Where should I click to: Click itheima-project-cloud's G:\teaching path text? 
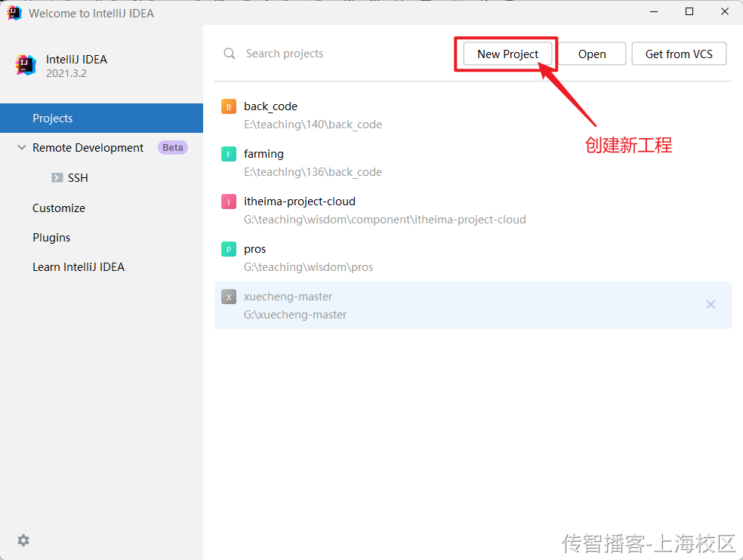385,220
